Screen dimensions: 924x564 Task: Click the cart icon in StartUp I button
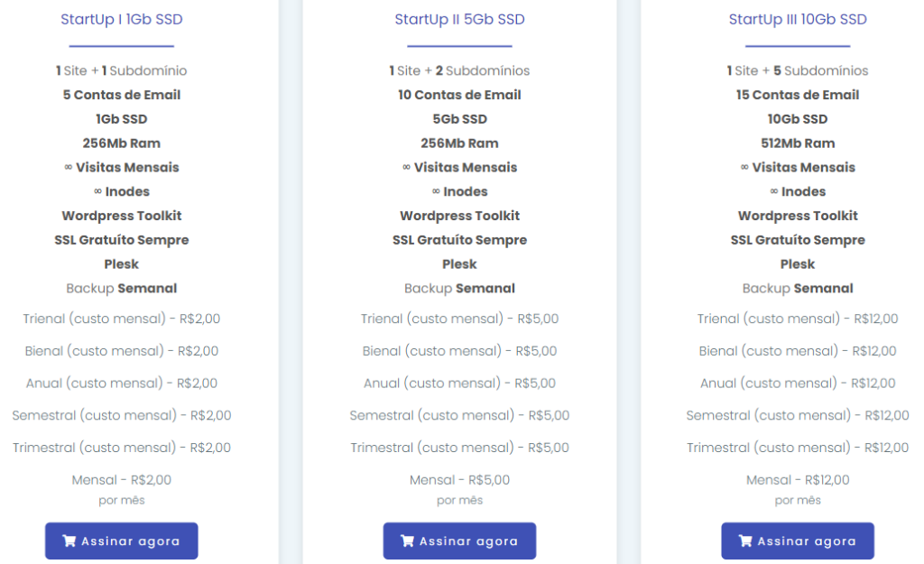(69, 541)
